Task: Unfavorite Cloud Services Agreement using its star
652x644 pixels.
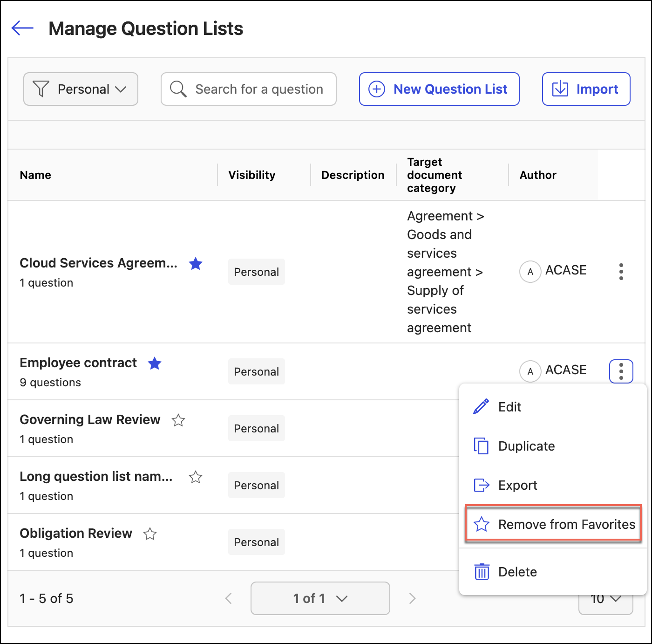Action: click(196, 264)
